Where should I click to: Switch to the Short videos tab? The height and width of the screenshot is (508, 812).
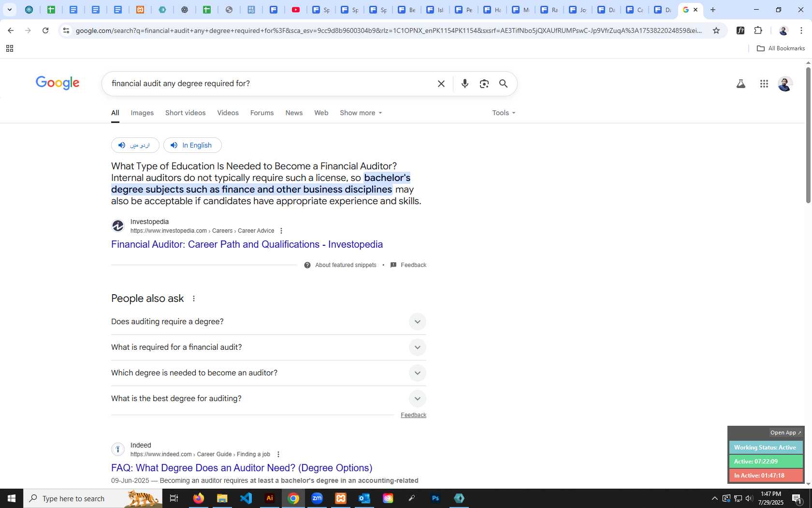(186, 113)
